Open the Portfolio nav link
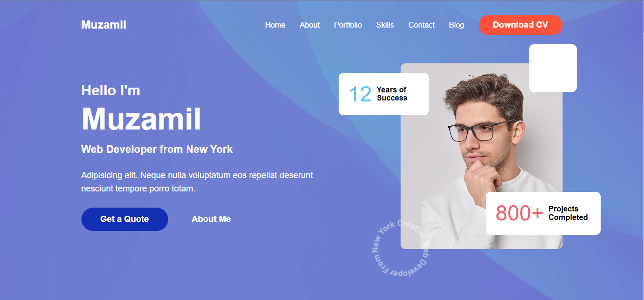The height and width of the screenshot is (300, 644). coord(348,25)
